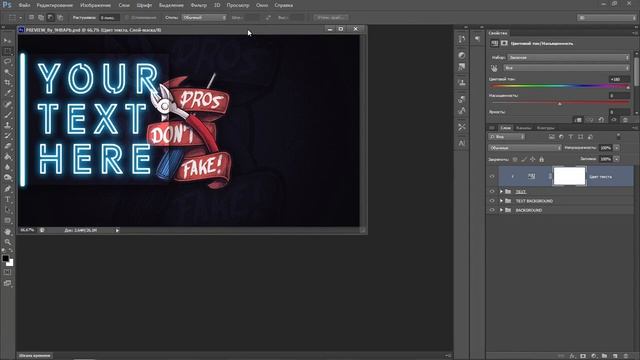The width and height of the screenshot is (640, 360).
Task: Open the color range channel dropdown
Action: click(567, 68)
